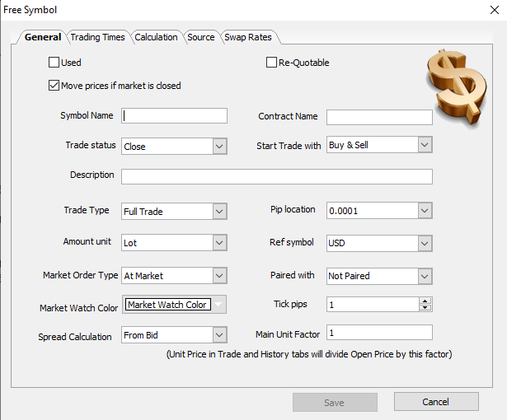
Task: Click the Description text field
Action: coord(277,176)
